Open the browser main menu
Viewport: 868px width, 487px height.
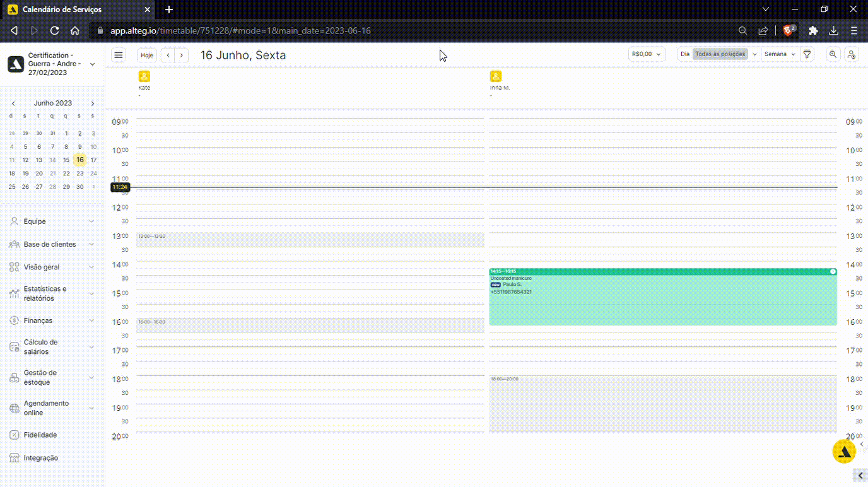(x=853, y=30)
